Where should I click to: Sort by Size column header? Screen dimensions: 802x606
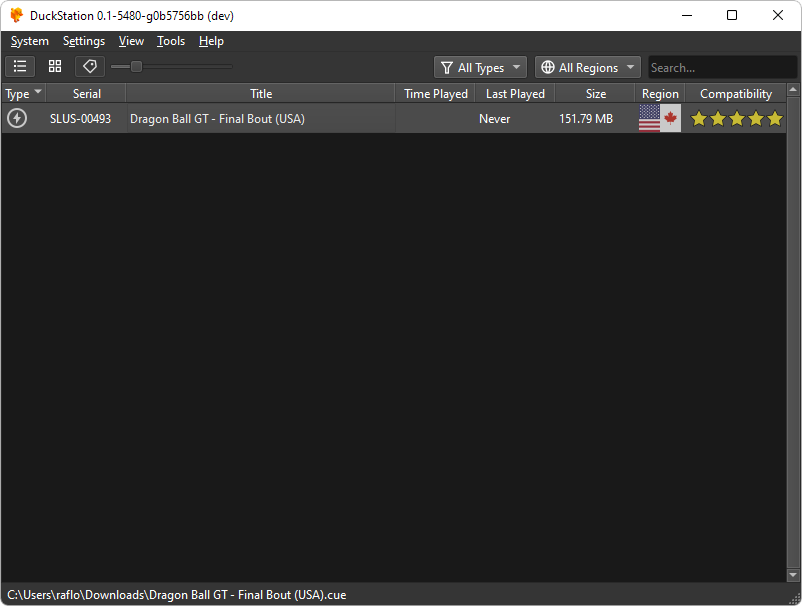click(x=595, y=94)
